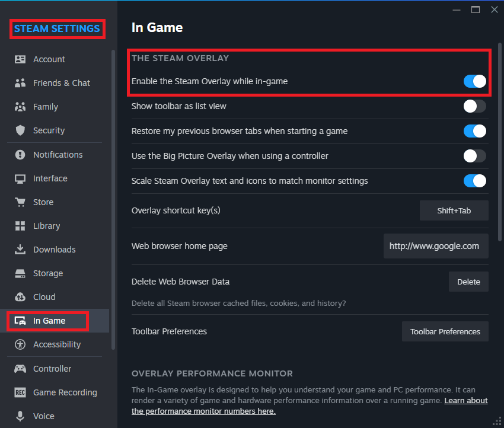Click the Storage drive icon
Image resolution: width=504 pixels, height=428 pixels.
point(20,273)
